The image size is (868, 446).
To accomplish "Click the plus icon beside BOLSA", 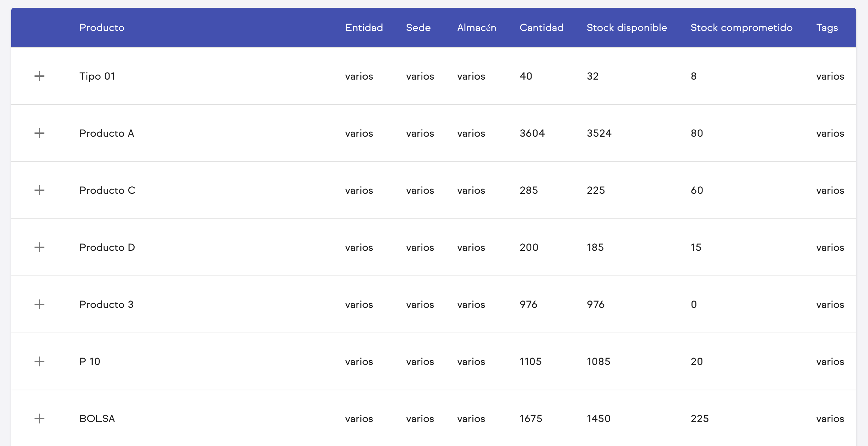I will 40,419.
